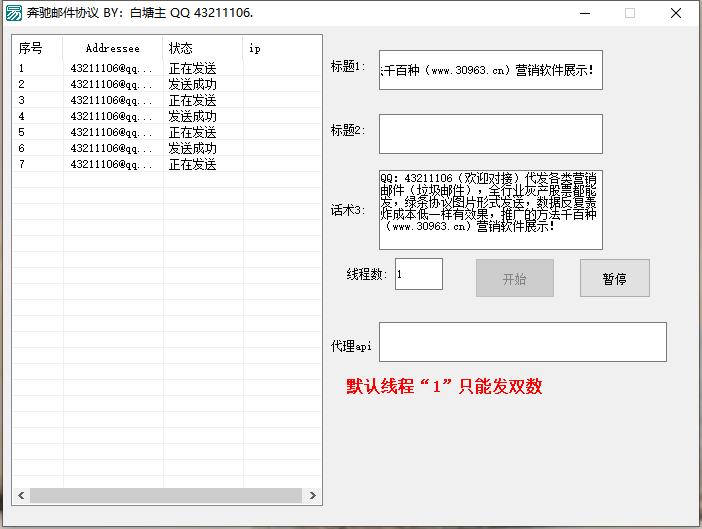Focus the empty 标题2 input field
The image size is (702, 529).
491,134
